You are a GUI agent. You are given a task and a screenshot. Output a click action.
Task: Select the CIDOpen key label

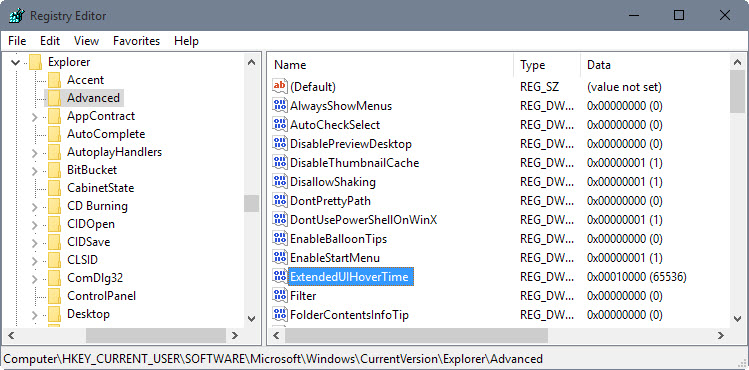click(91, 224)
